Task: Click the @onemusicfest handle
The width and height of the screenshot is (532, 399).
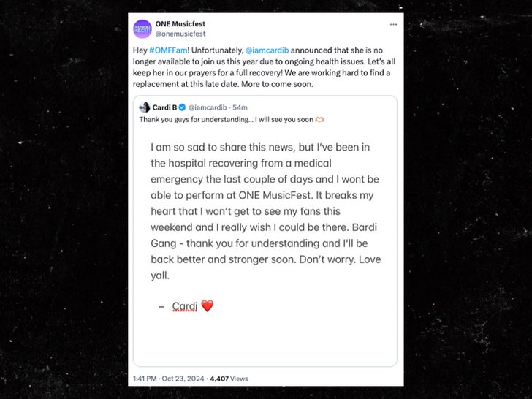Action: coord(180,34)
